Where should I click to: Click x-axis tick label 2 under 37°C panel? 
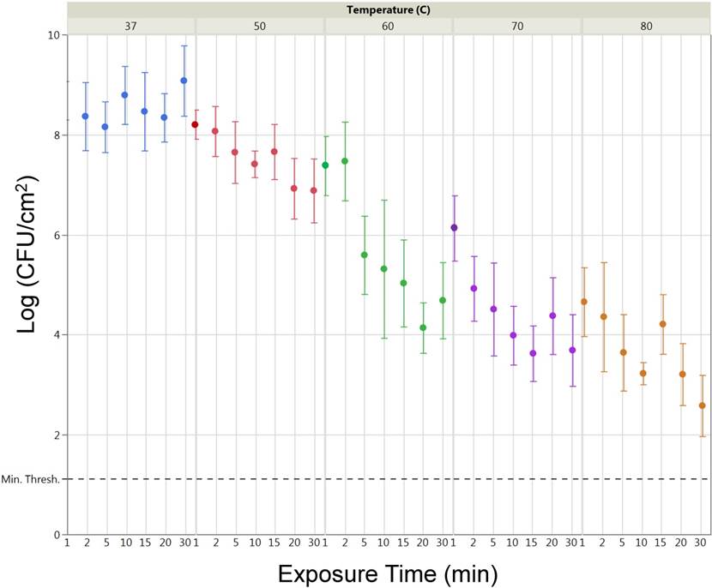[87, 543]
